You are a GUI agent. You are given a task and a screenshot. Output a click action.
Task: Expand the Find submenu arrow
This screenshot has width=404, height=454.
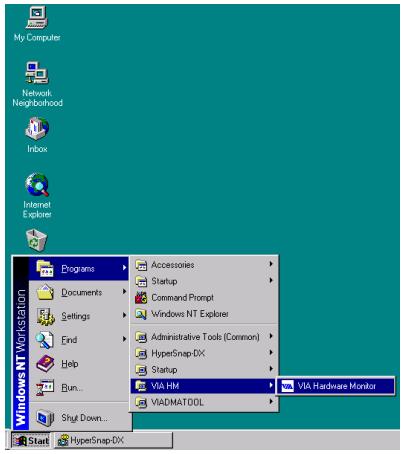(x=124, y=339)
